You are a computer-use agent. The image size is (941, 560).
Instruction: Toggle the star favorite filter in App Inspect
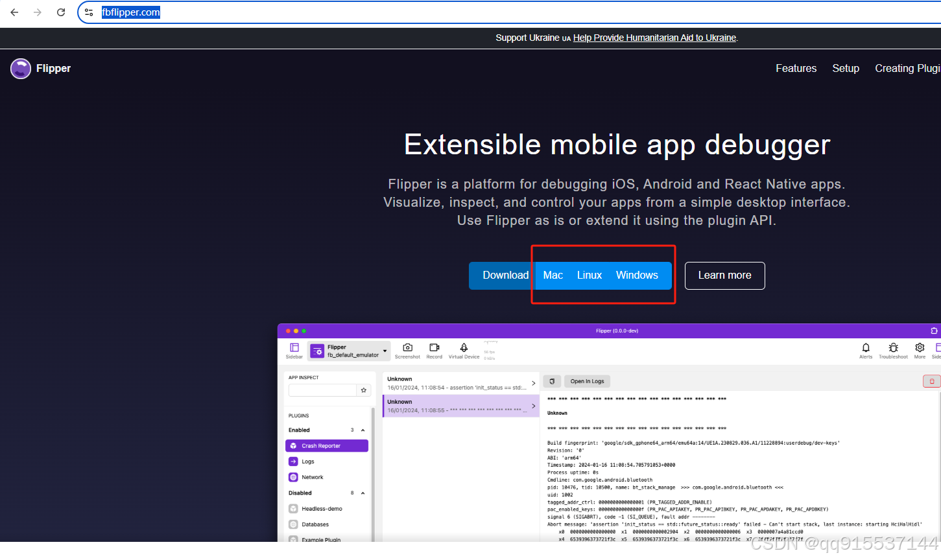tap(363, 390)
